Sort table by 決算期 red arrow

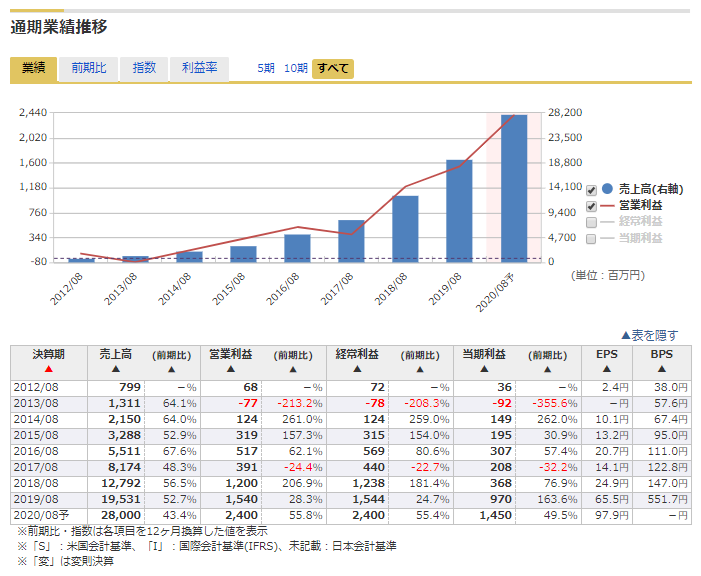[x=48, y=369]
